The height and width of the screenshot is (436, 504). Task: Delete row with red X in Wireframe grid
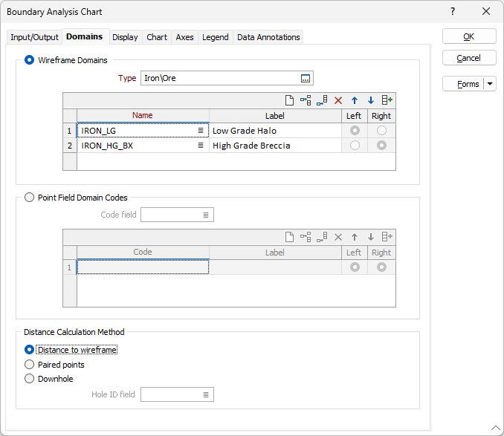(338, 100)
